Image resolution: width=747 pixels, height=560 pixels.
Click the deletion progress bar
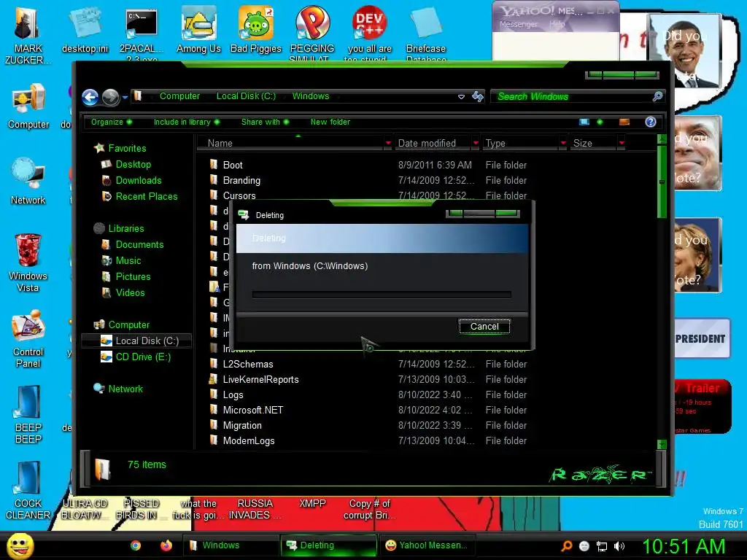coord(382,295)
